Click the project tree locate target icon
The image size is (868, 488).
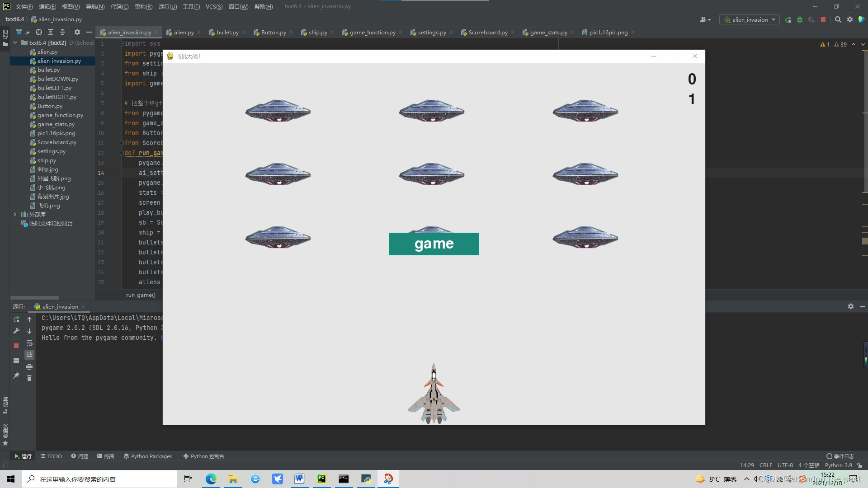(x=39, y=32)
